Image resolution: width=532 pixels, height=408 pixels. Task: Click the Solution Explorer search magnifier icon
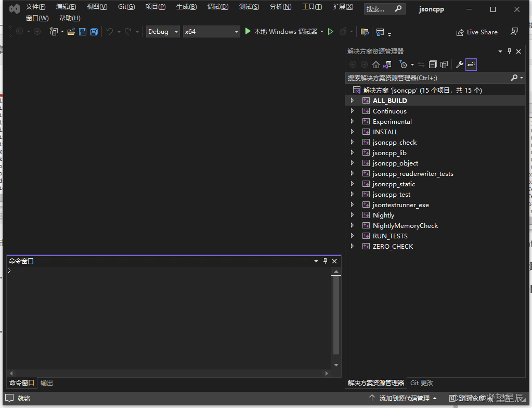[x=514, y=78]
